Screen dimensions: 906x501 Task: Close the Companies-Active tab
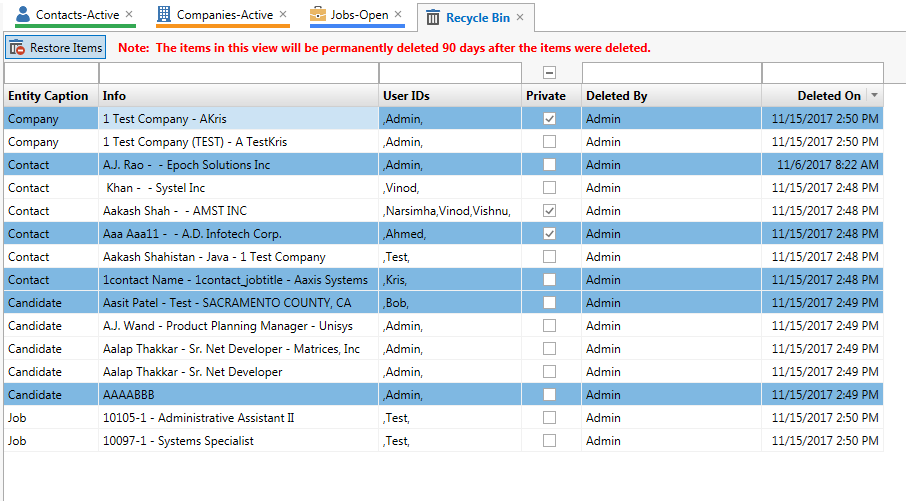283,14
